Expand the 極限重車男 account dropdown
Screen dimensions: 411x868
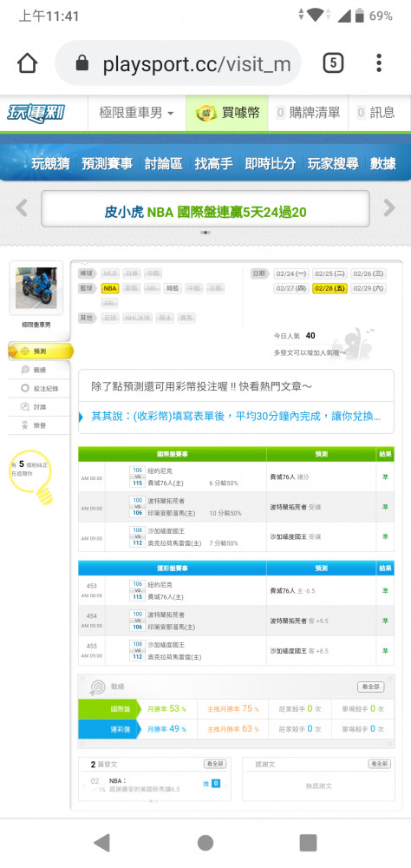(x=136, y=114)
